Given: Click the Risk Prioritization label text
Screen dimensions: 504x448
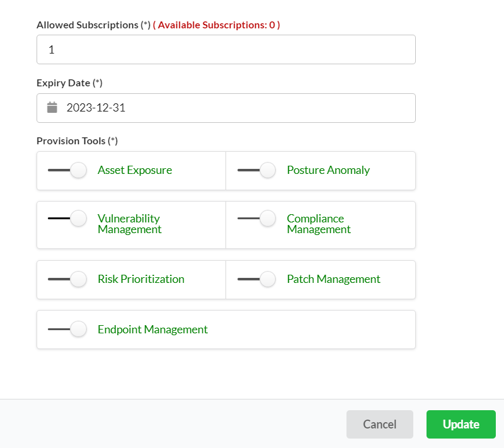Looking at the screenshot, I should (141, 279).
